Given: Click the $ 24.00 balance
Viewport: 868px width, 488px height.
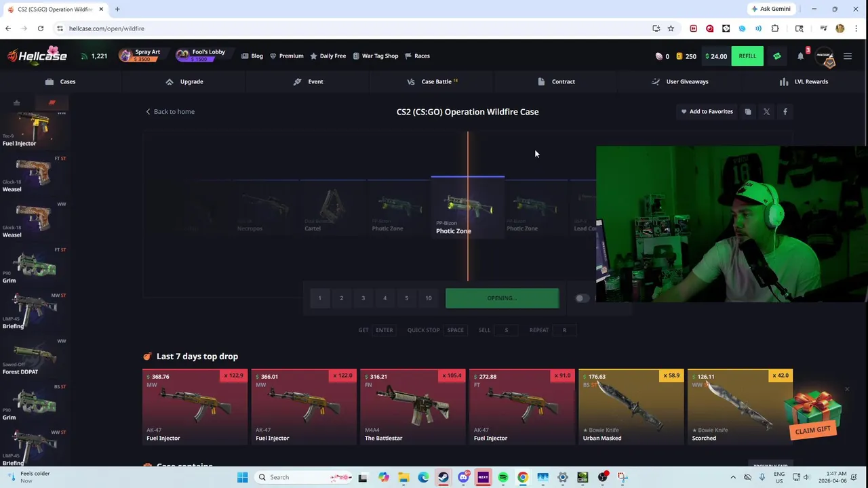Looking at the screenshot, I should click(x=716, y=56).
